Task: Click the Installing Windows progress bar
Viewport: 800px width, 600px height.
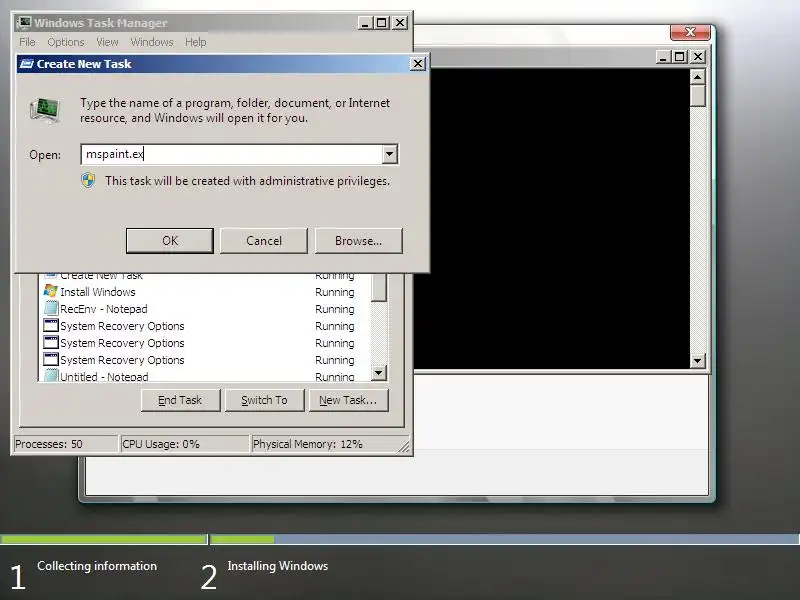Action: click(505, 539)
